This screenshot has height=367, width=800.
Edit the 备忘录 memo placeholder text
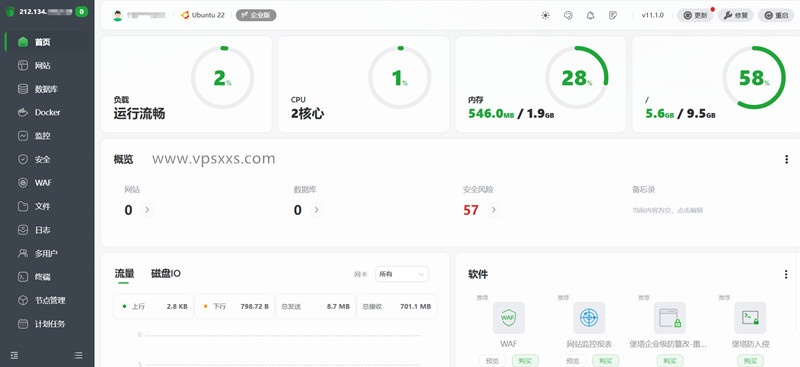click(x=668, y=210)
